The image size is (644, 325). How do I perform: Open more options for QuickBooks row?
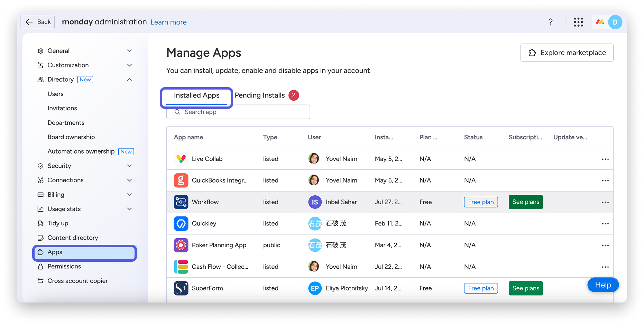pyautogui.click(x=605, y=180)
